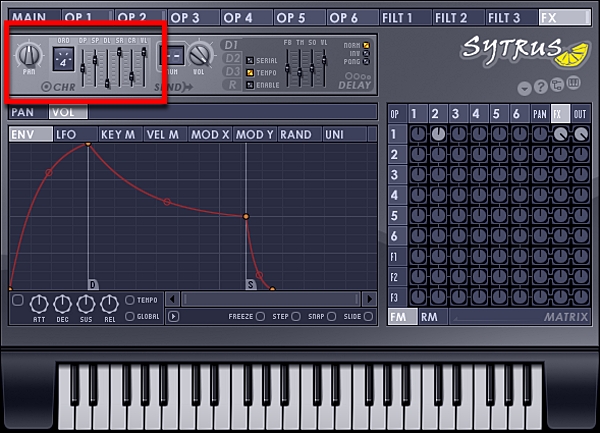Viewport: 600px width, 433px height.
Task: Select the VOL target tab above envelope
Action: [68, 112]
